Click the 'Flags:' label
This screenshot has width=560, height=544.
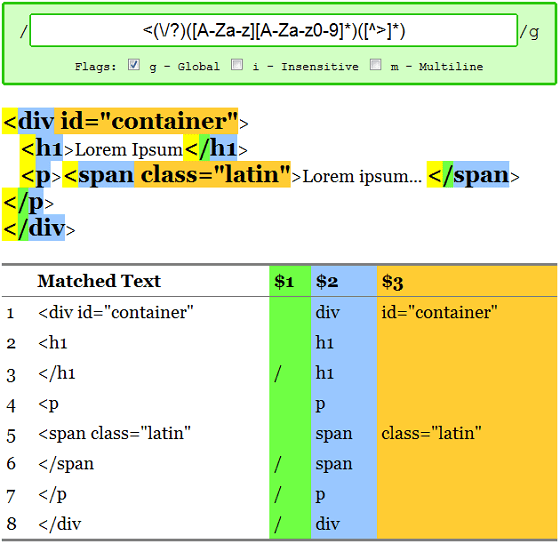tap(96, 66)
